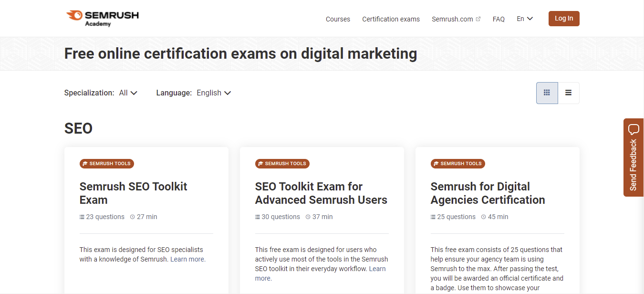
Task: Click external link icon beside Semrush.com
Action: 478,19
